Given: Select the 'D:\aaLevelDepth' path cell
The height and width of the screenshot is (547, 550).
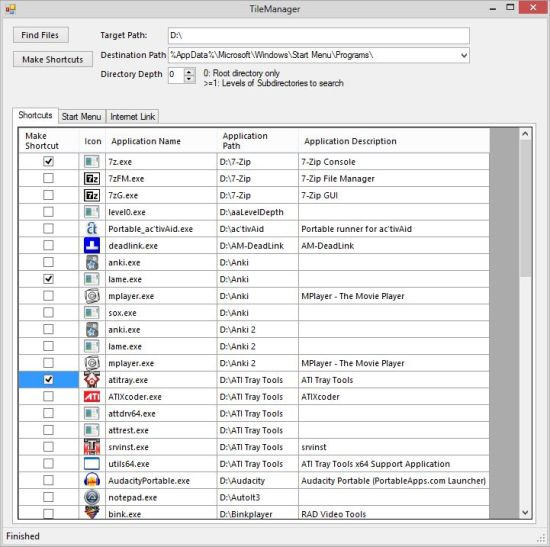Looking at the screenshot, I should (x=258, y=212).
